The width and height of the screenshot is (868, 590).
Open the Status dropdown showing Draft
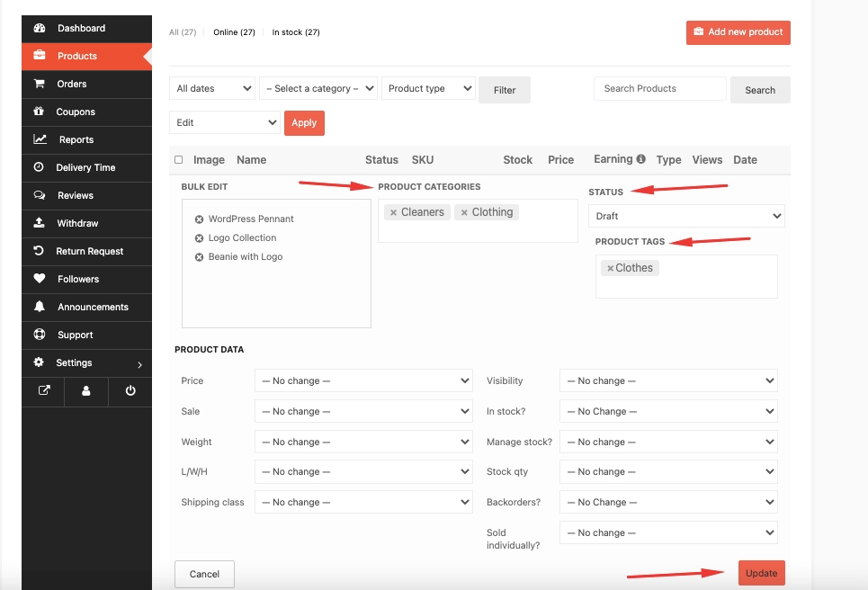tap(685, 216)
